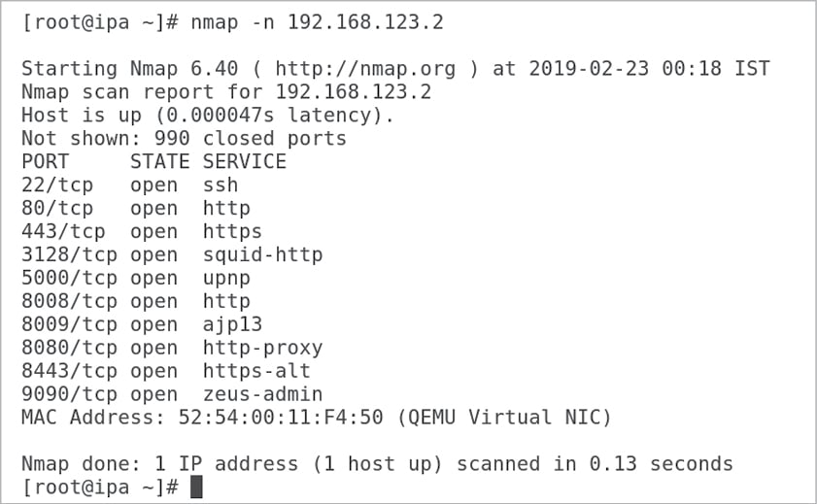Click the "Nmap done" summary line

pyautogui.click(x=377, y=464)
